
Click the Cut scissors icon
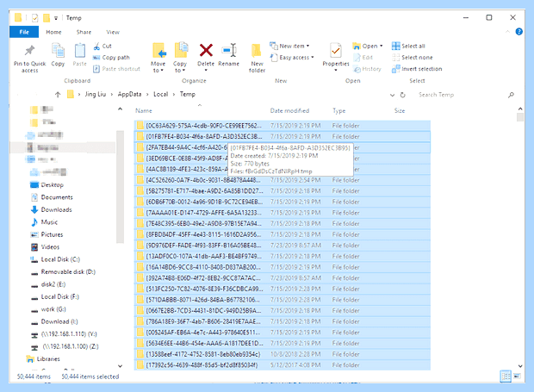[x=97, y=46]
